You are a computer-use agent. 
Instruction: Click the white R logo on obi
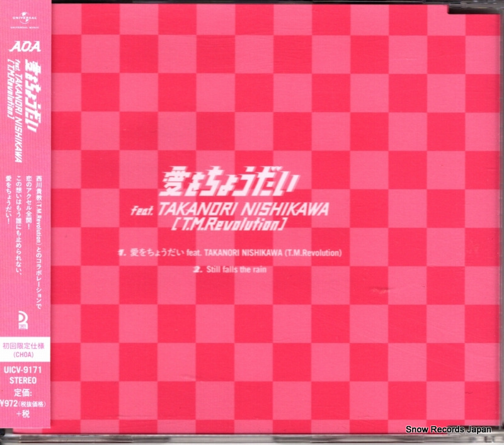(x=23, y=321)
